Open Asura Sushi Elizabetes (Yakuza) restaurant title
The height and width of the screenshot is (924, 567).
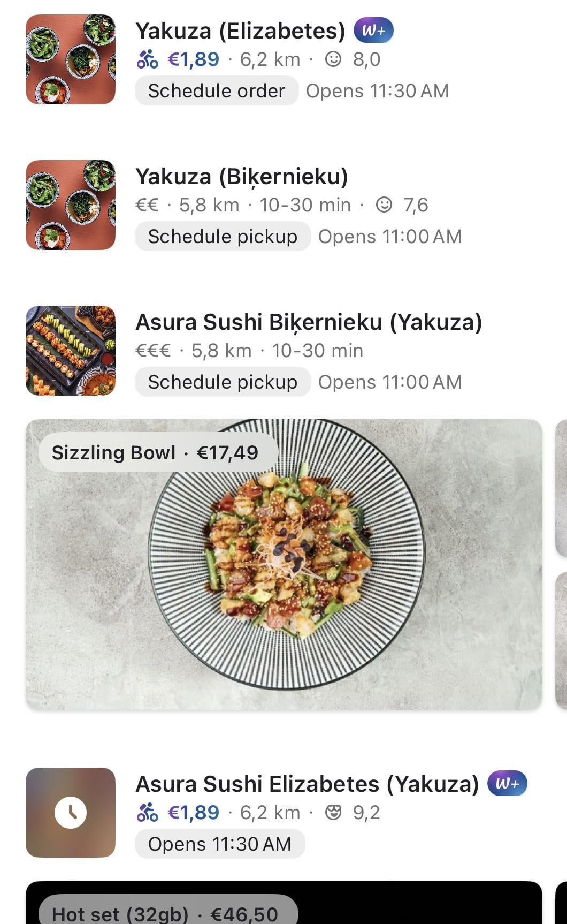coord(307,784)
